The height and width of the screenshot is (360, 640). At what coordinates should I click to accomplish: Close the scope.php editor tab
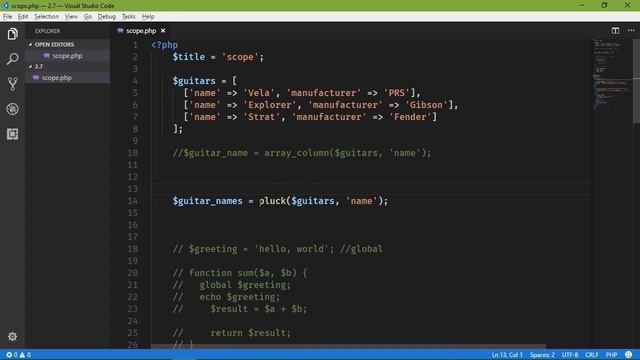click(x=163, y=31)
